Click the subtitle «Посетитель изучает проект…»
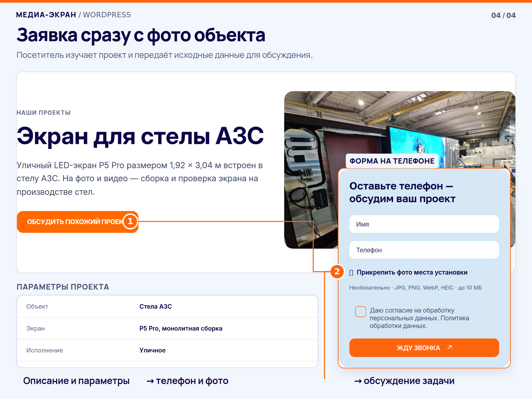 (x=165, y=55)
